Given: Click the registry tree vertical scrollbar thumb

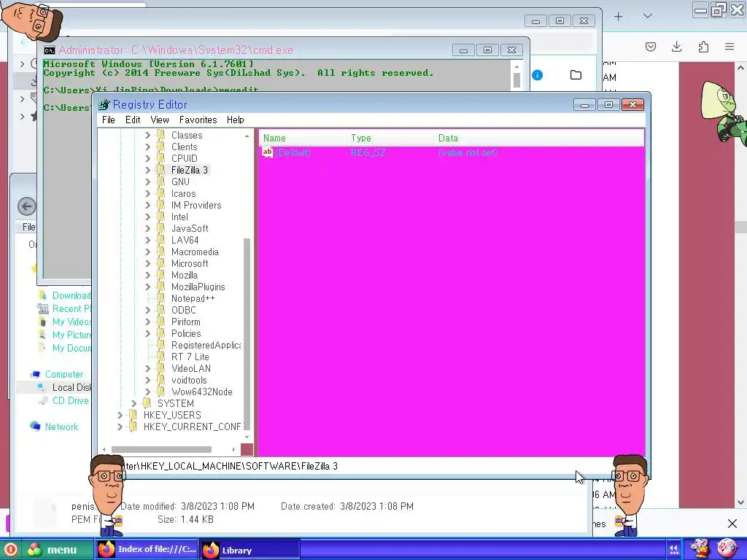Looking at the screenshot, I should pyautogui.click(x=247, y=332).
